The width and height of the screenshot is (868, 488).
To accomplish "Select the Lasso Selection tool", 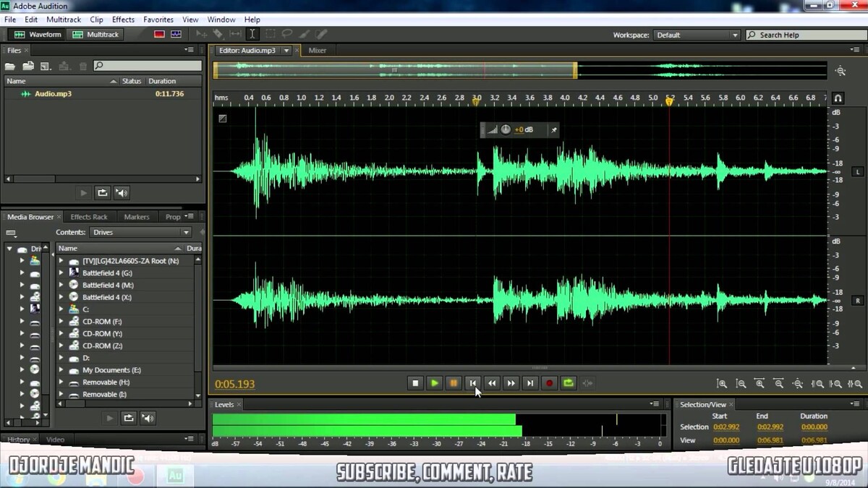I will 287,34.
